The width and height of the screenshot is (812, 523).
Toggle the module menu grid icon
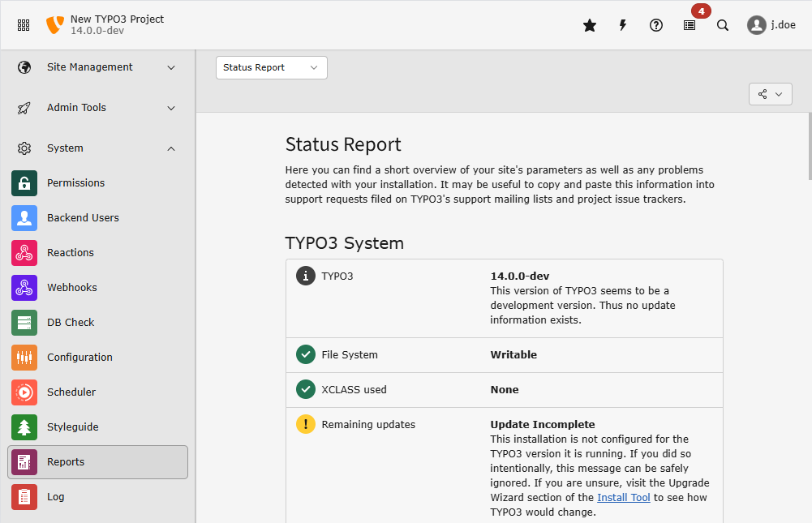24,25
